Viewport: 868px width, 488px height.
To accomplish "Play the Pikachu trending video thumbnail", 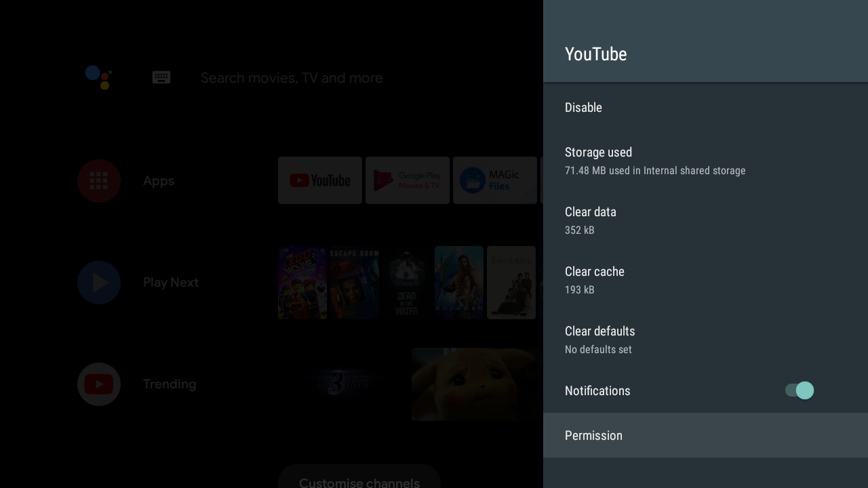I will [x=477, y=384].
